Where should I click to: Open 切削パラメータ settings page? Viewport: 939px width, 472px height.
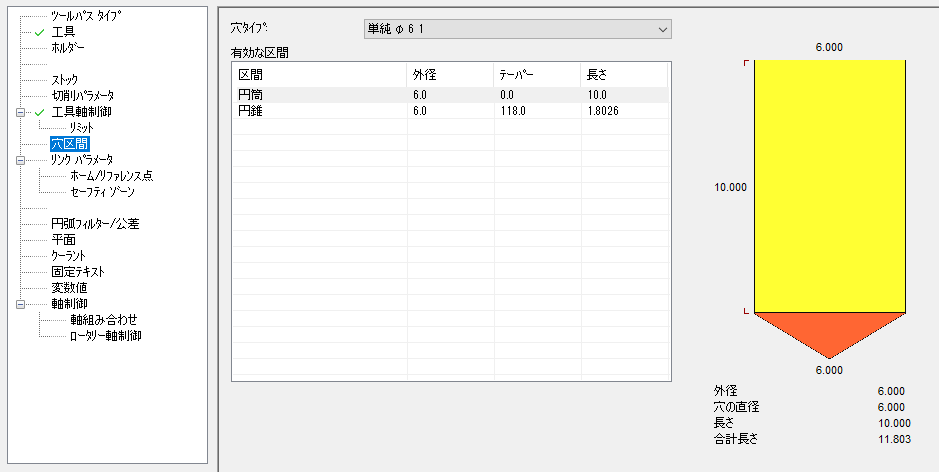tap(83, 96)
